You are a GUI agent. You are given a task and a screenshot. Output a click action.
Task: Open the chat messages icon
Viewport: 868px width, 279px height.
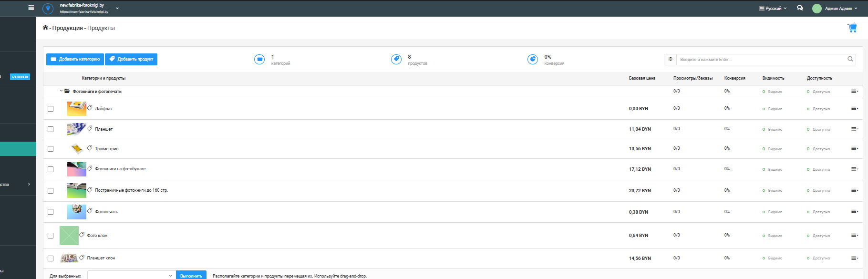800,8
